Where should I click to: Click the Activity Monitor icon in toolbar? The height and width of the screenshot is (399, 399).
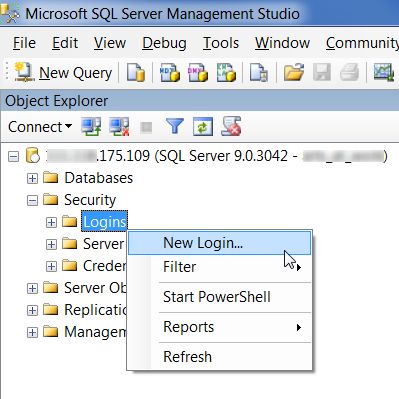(384, 72)
